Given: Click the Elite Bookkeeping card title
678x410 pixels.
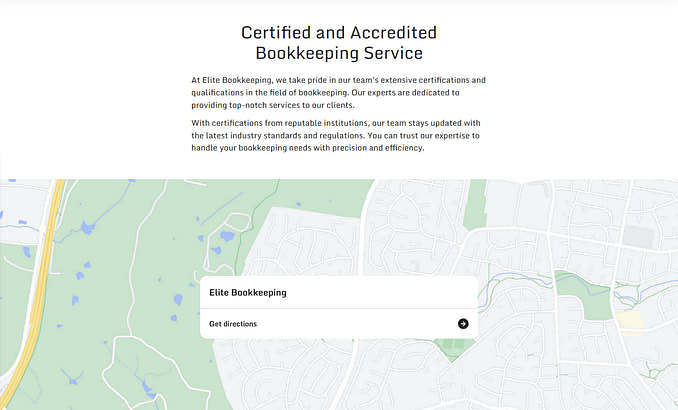Looking at the screenshot, I should point(248,293).
